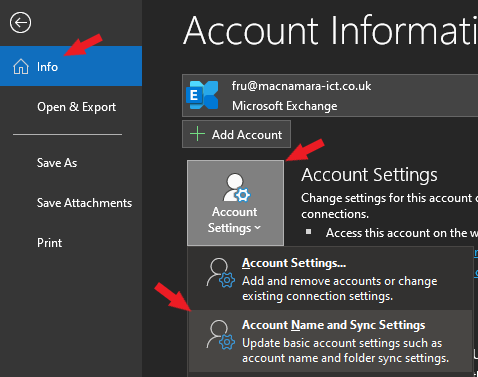This screenshot has height=377, width=478.
Task: Click the Account Information page title
Action: 330,30
